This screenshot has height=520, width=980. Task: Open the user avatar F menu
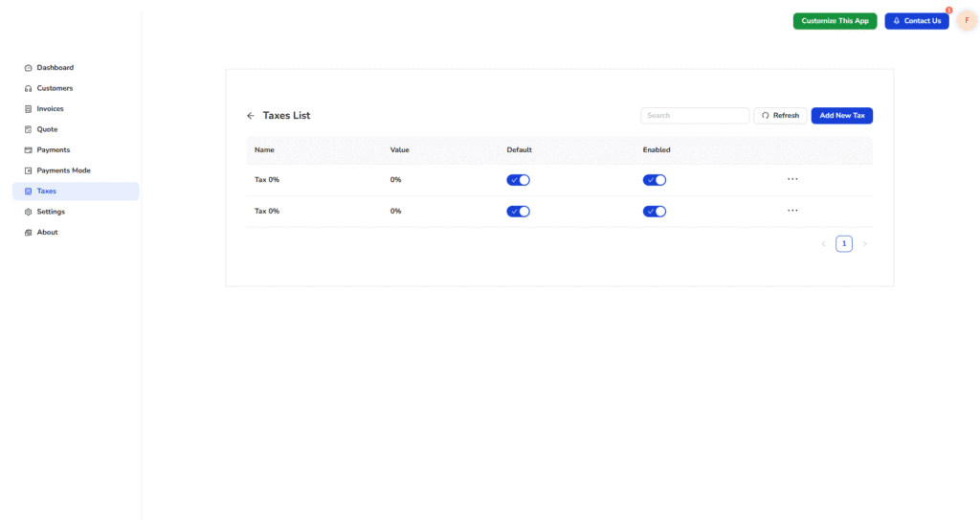pyautogui.click(x=967, y=20)
